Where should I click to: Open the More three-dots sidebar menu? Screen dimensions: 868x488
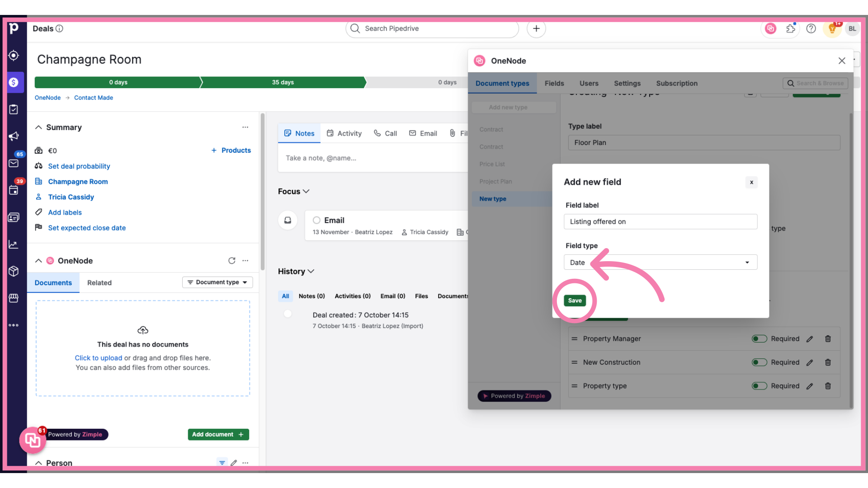[14, 325]
